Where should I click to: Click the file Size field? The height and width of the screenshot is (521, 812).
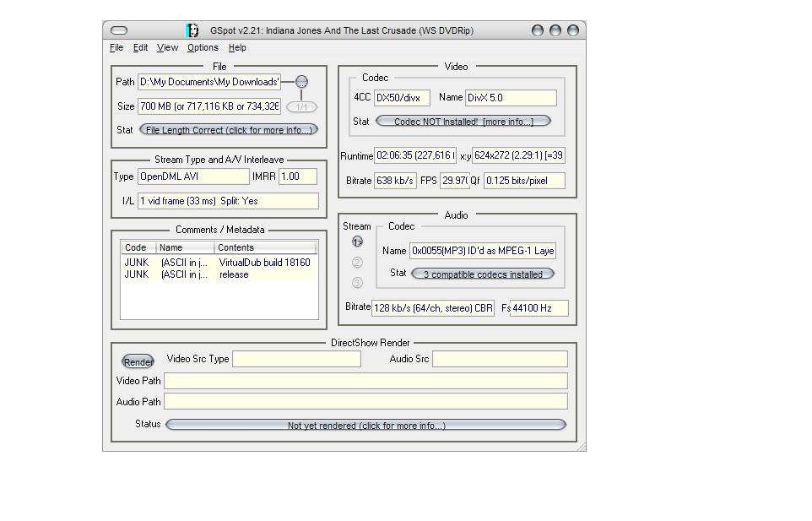point(209,106)
